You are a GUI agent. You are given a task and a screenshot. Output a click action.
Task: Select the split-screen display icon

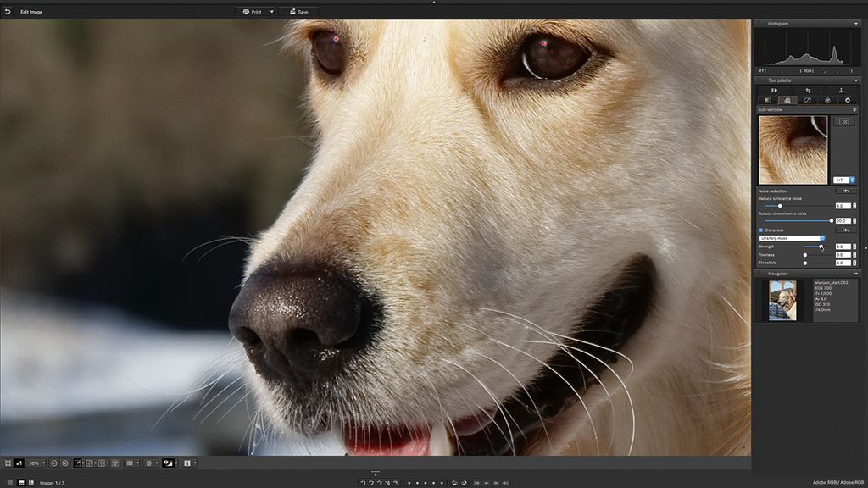point(187,463)
